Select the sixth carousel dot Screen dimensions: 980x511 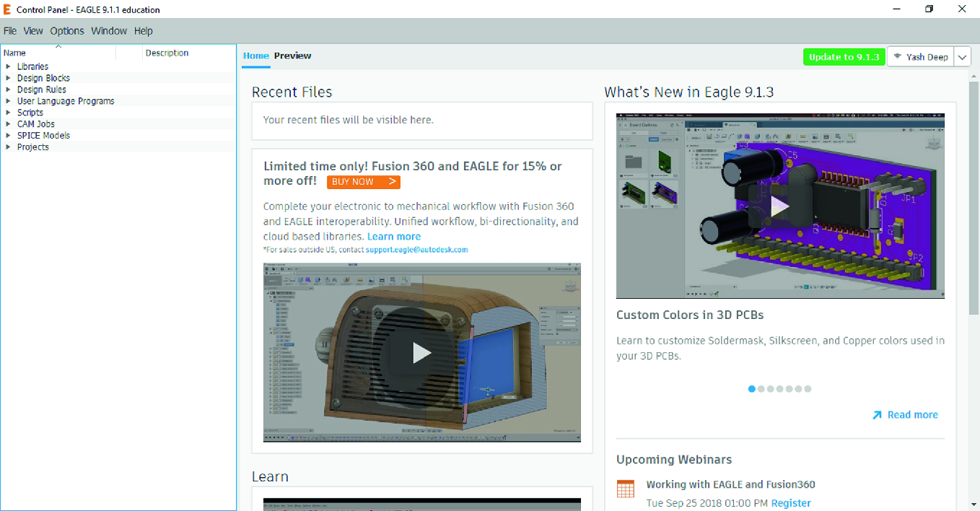pos(799,389)
